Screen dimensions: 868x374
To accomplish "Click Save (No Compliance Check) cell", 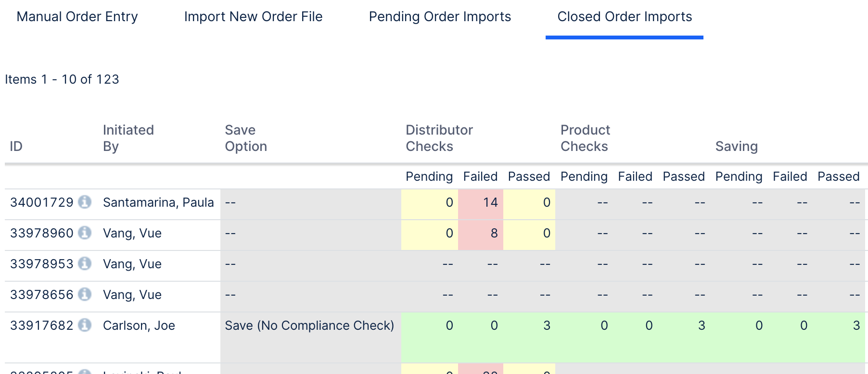I will [309, 325].
